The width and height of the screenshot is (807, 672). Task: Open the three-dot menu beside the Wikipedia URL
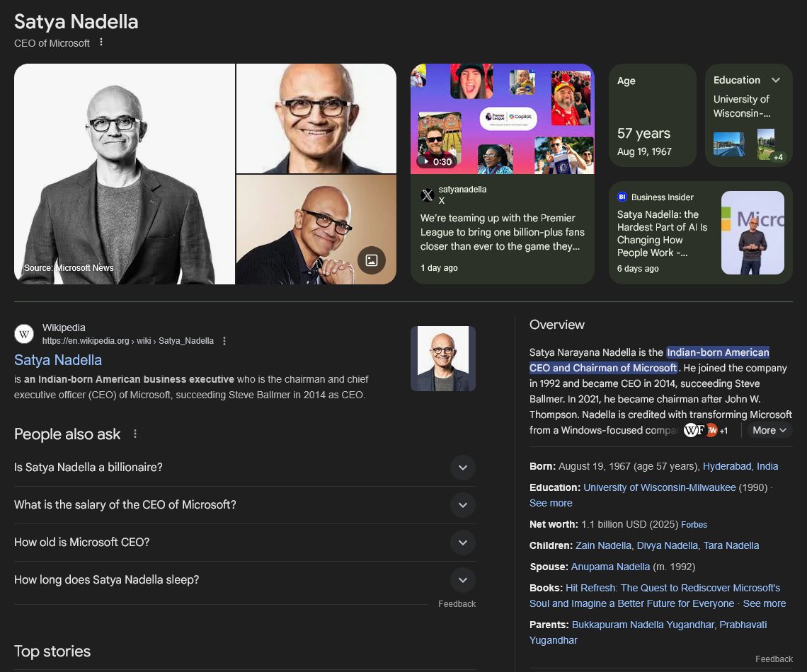224,341
